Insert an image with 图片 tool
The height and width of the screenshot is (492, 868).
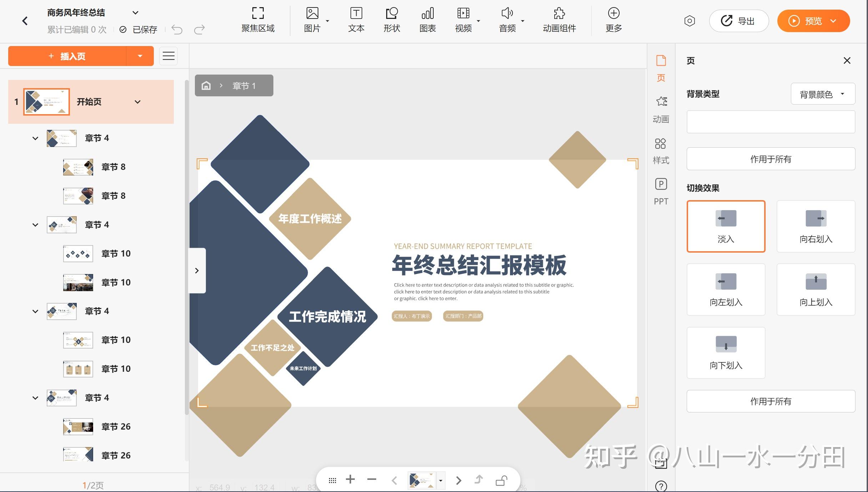click(x=312, y=20)
